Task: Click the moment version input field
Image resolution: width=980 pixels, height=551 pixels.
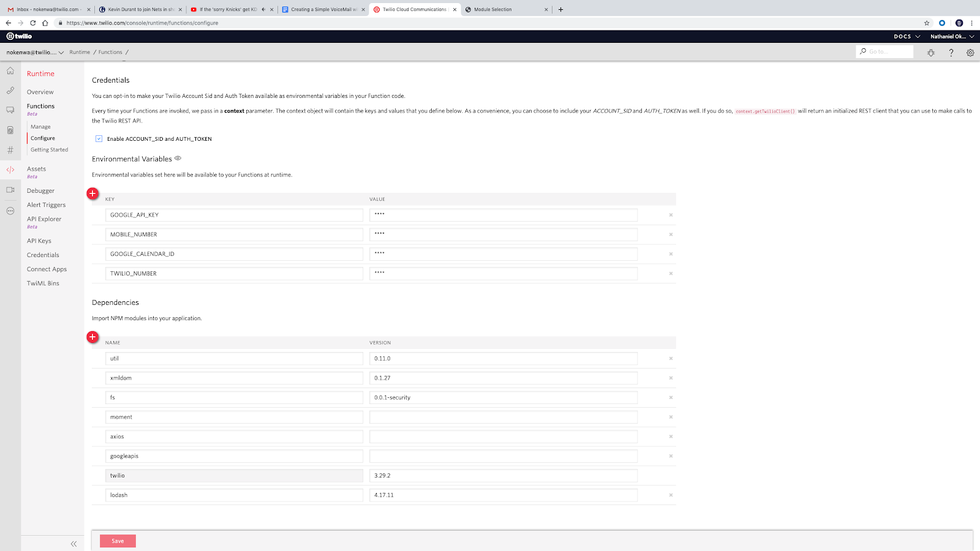Action: pyautogui.click(x=503, y=417)
